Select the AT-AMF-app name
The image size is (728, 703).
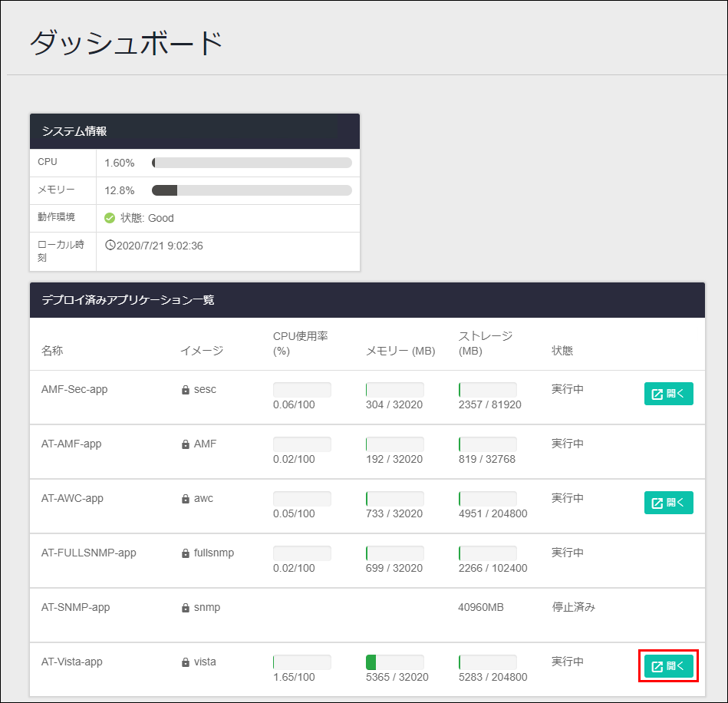tap(71, 444)
